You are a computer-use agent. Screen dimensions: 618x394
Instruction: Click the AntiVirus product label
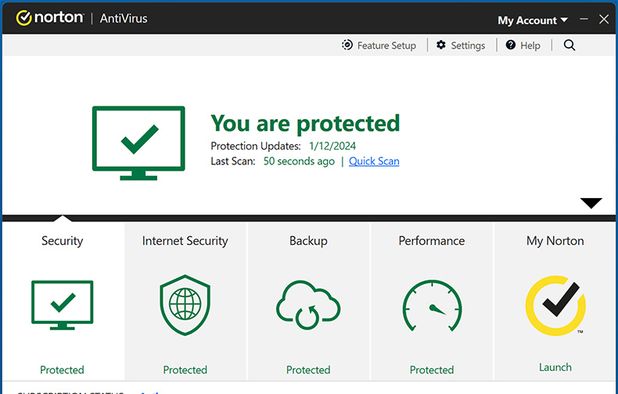[123, 19]
